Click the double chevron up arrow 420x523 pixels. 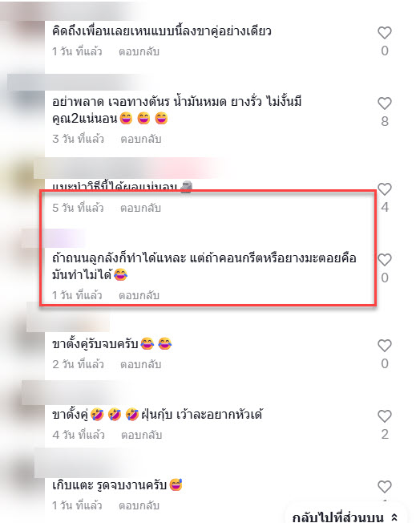pyautogui.click(x=394, y=517)
